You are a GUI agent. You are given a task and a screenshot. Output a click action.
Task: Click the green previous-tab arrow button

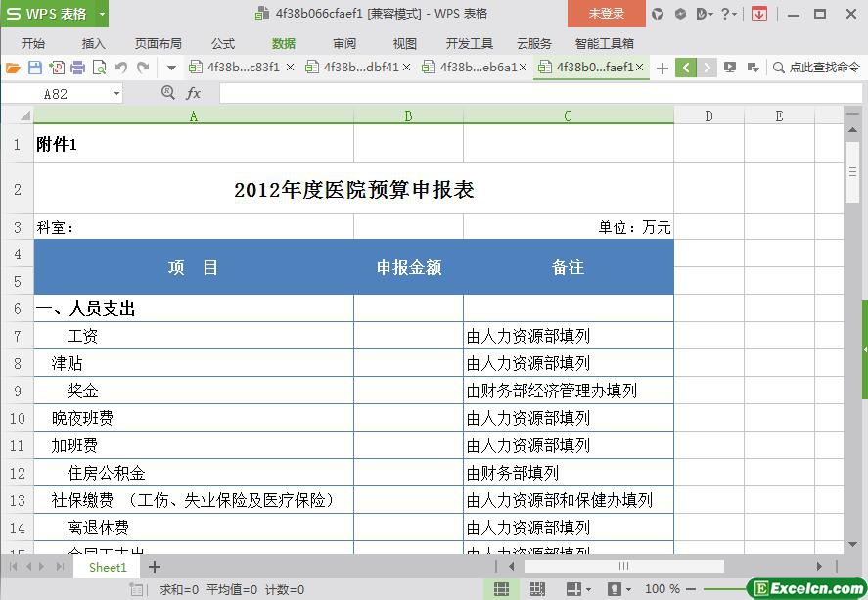(x=686, y=69)
